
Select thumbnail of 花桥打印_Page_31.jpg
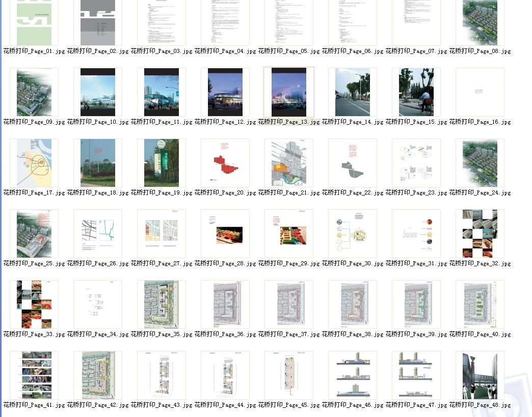416,234
